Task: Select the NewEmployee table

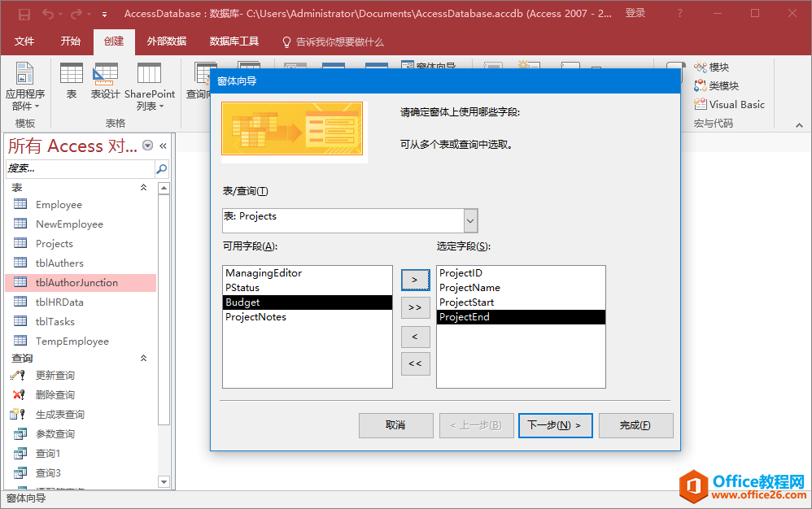Action: click(x=81, y=224)
